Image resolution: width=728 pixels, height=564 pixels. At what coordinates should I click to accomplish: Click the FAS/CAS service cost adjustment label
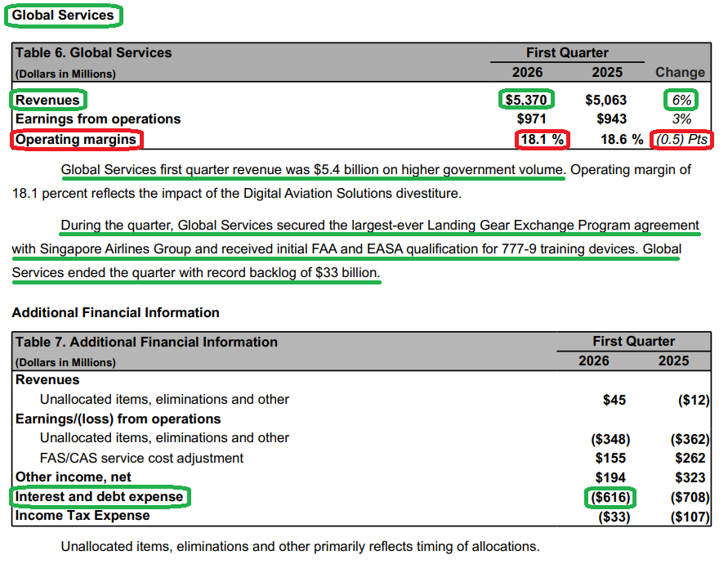pos(142,458)
